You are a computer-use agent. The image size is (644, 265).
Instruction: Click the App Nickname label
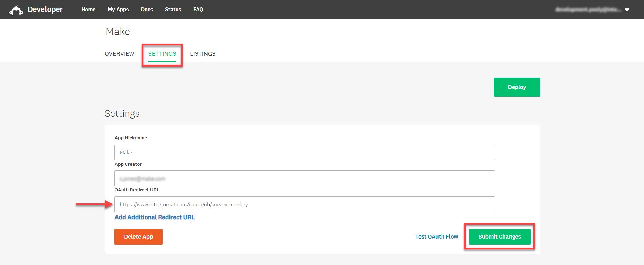[x=131, y=138]
